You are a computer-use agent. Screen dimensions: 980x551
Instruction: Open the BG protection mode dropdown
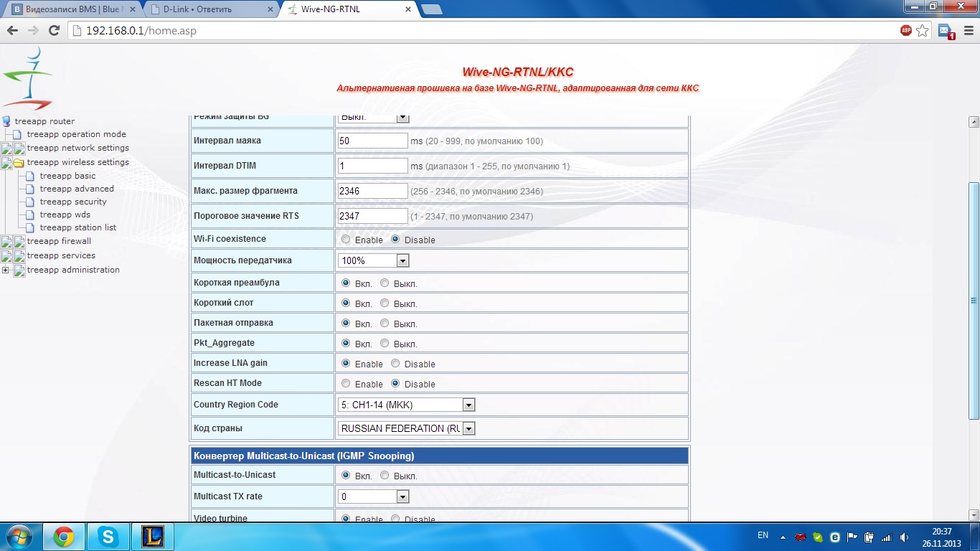[x=373, y=118]
